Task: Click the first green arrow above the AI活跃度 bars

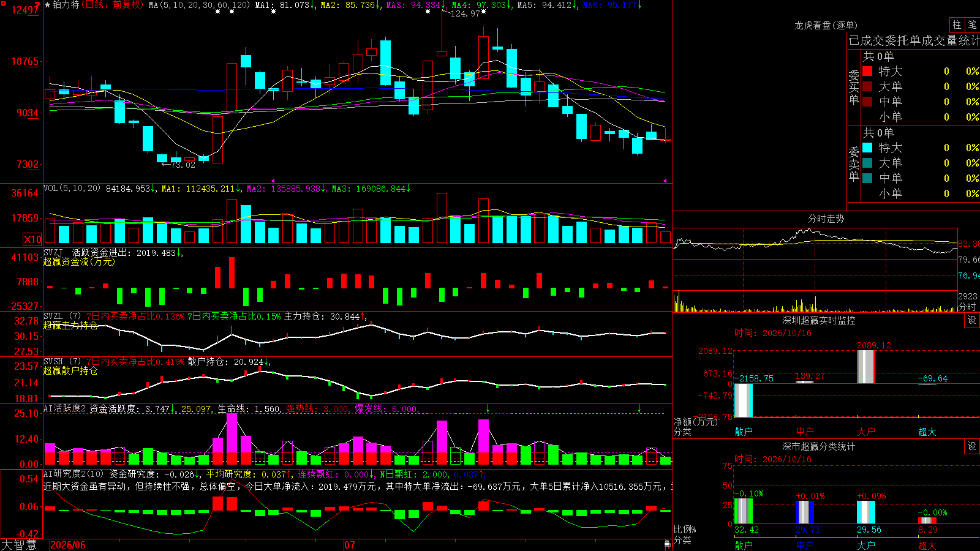Action: 488,408
